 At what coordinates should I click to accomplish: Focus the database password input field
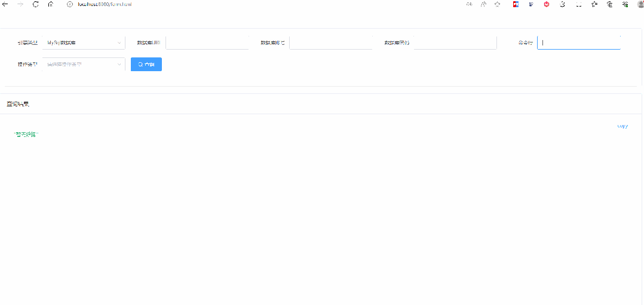[455, 42]
